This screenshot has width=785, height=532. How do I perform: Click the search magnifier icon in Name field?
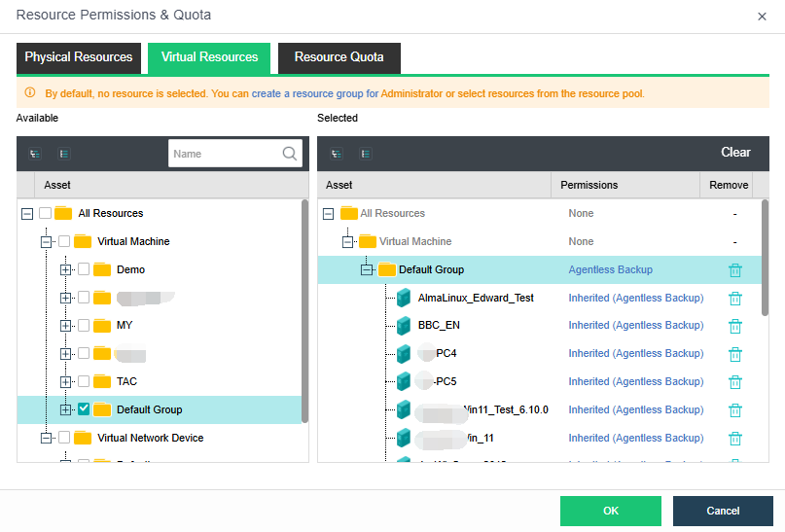click(290, 154)
